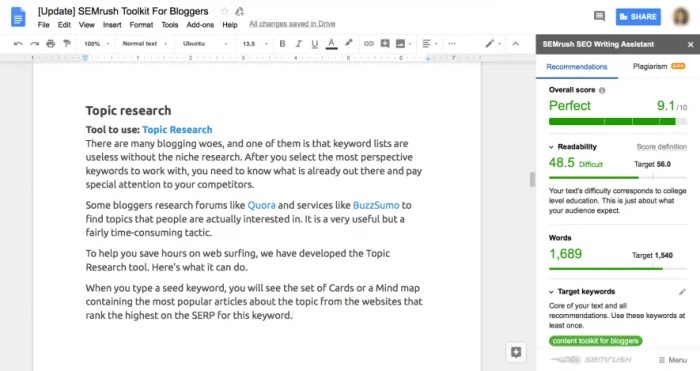This screenshot has width=700, height=371.
Task: Open the Edit menu
Action: [x=64, y=25]
